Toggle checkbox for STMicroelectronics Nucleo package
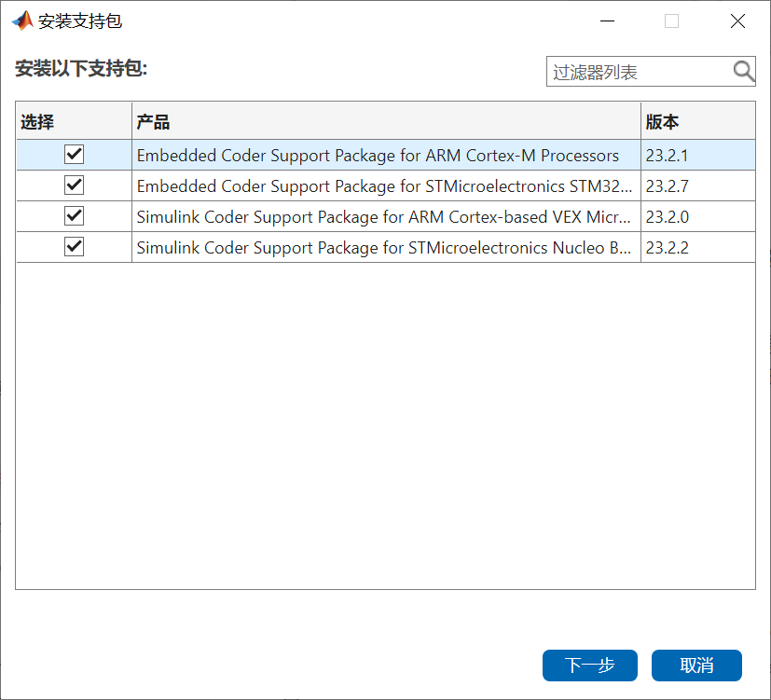The height and width of the screenshot is (700, 771). (x=74, y=247)
